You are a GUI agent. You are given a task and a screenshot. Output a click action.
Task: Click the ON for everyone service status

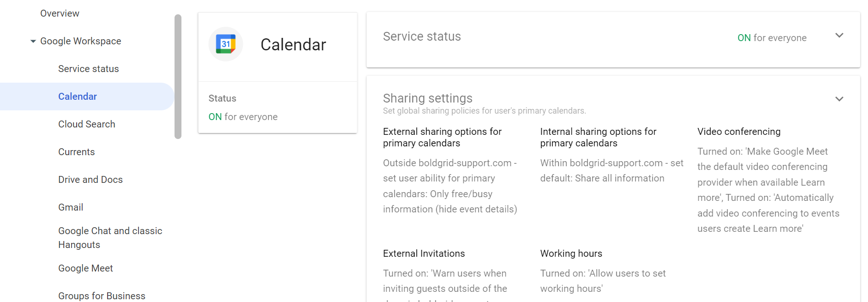[x=772, y=37]
